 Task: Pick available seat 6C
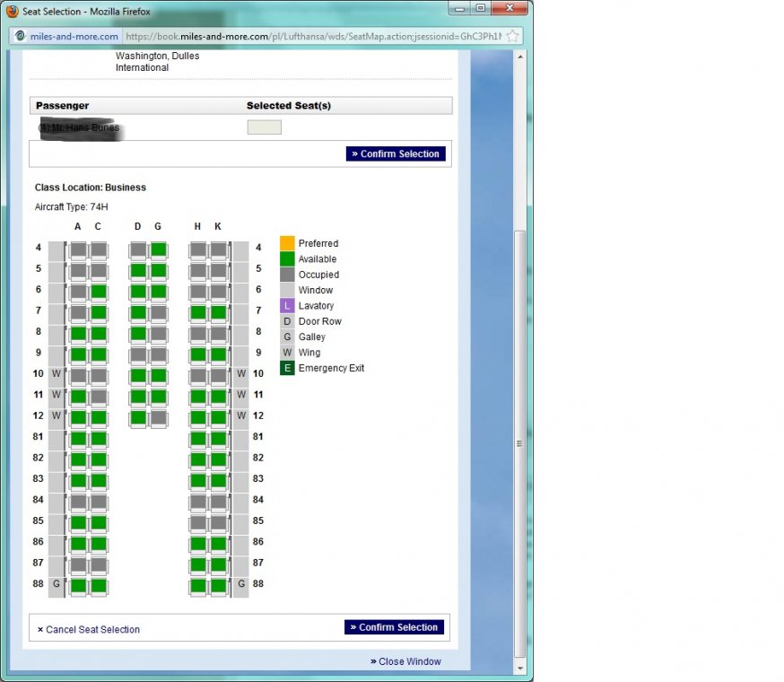click(x=99, y=292)
